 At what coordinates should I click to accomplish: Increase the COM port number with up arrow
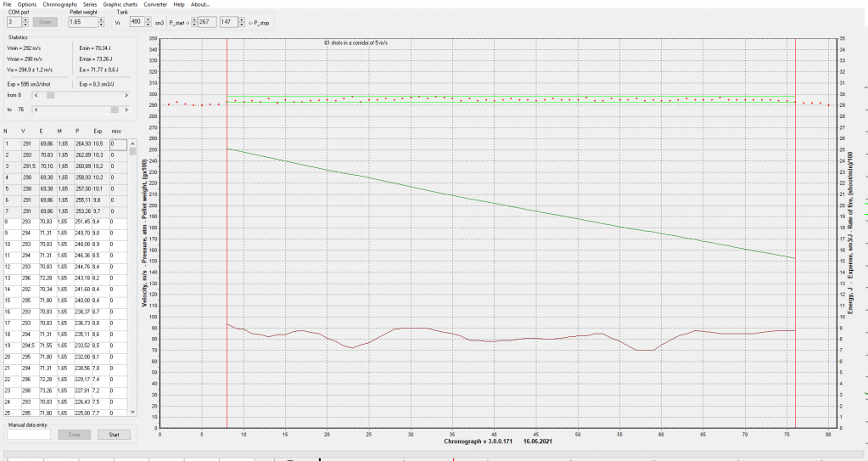[25, 20]
